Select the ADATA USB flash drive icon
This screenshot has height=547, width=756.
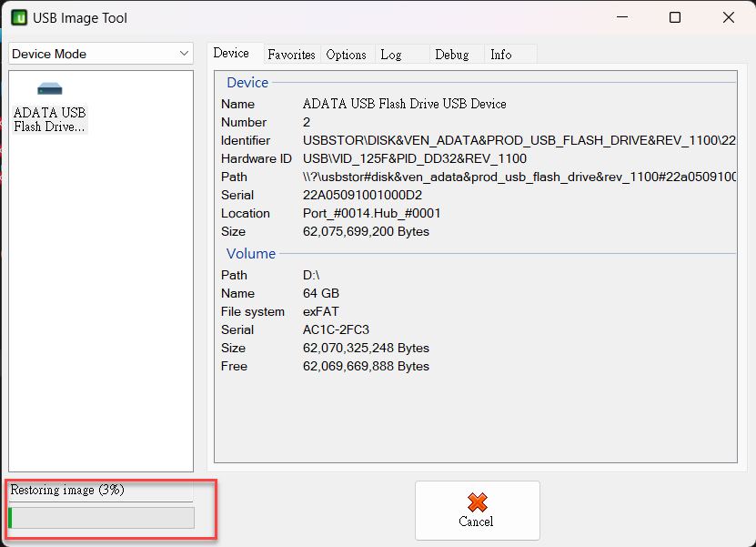50,89
